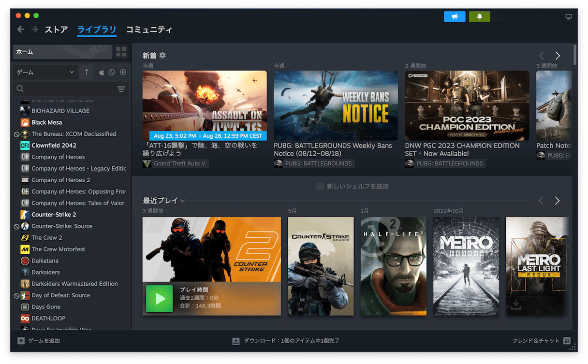Toggle the ready-to-play filter icon
Viewport: 588px width, 364px height.
pos(123,72)
